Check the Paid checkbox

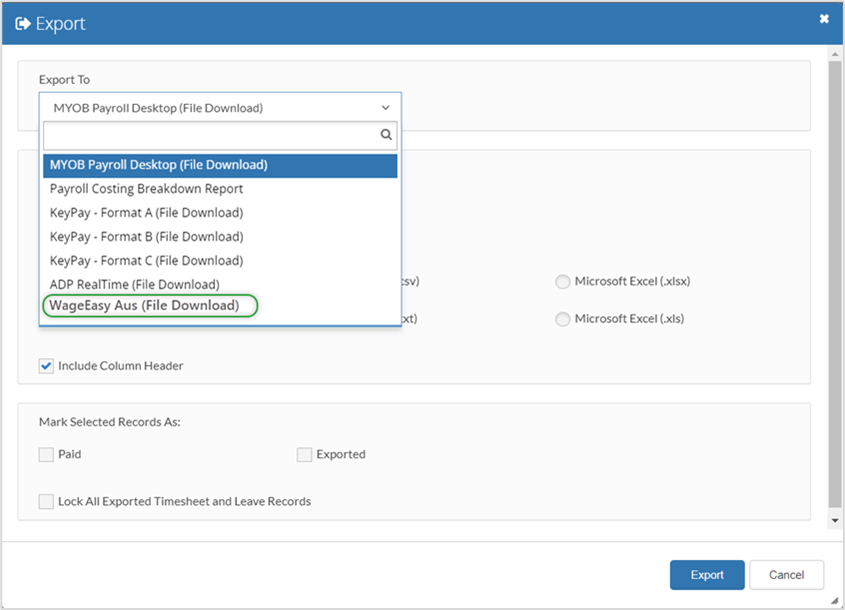46,454
